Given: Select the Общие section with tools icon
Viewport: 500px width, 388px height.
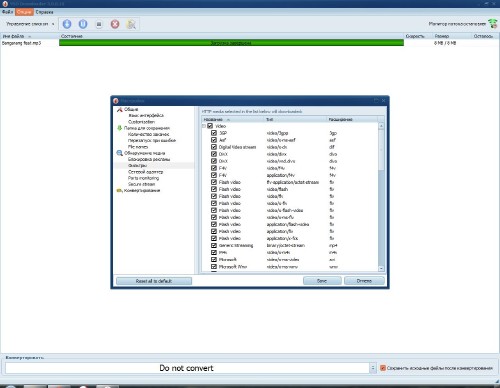Looking at the screenshot, I should click(128, 109).
